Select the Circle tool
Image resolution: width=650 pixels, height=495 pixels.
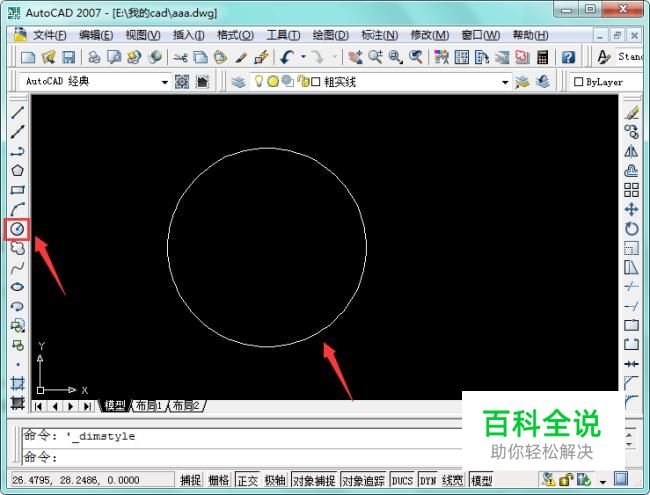[17, 229]
